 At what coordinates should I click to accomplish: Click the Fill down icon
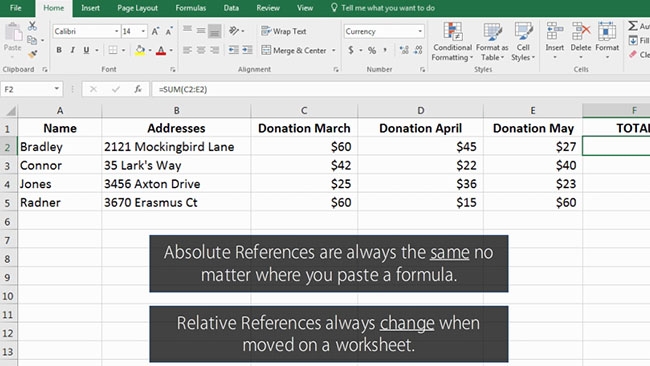[x=633, y=41]
